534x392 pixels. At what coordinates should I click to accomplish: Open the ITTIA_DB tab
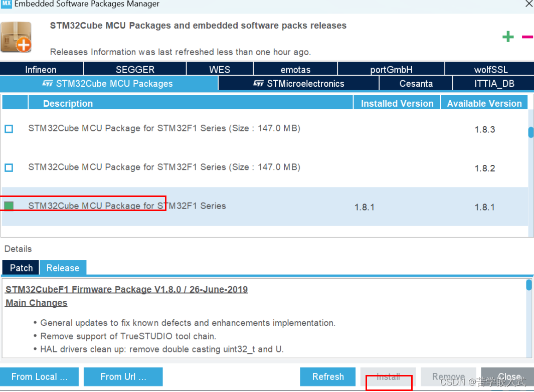tap(493, 83)
